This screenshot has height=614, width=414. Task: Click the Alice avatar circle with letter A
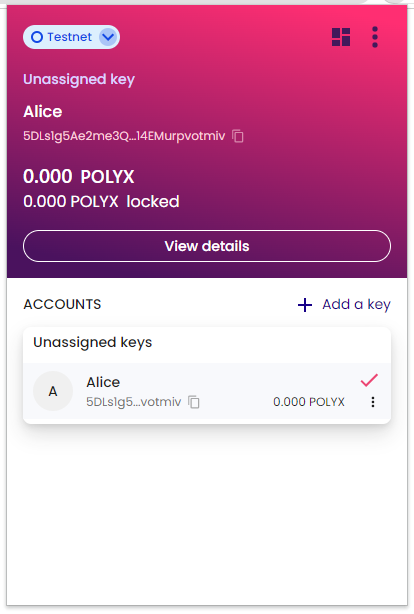click(x=53, y=391)
